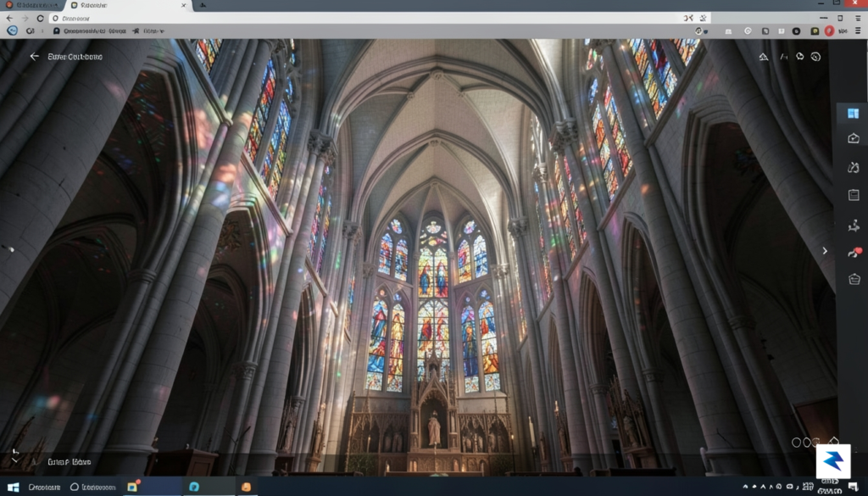Click the viewer title text next to back arrow
This screenshot has width=868, height=496.
pyautogui.click(x=75, y=57)
